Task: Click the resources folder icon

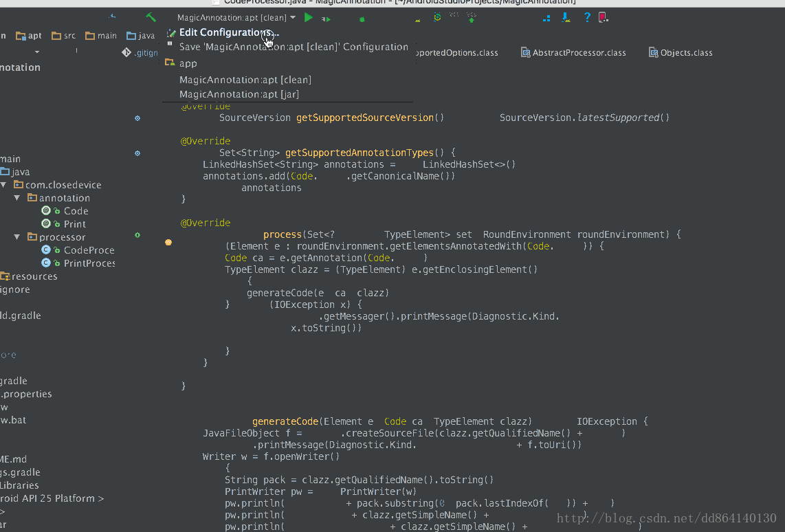Action: click(5, 276)
